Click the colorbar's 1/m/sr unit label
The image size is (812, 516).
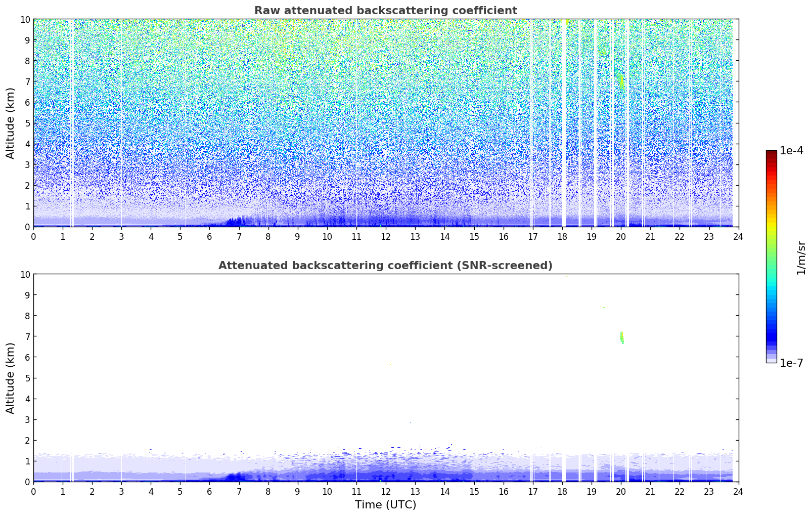(801, 257)
